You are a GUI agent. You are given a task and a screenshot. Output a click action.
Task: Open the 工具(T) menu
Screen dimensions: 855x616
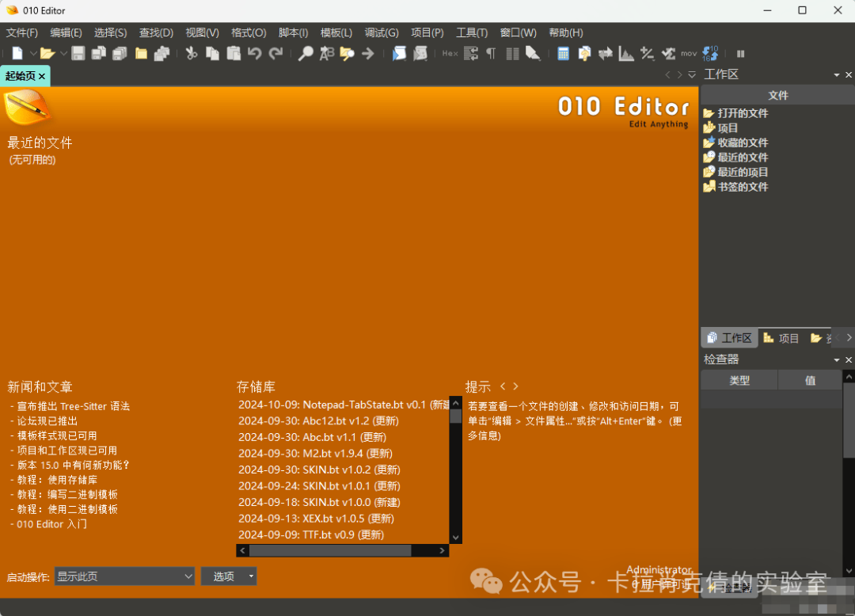click(x=472, y=32)
